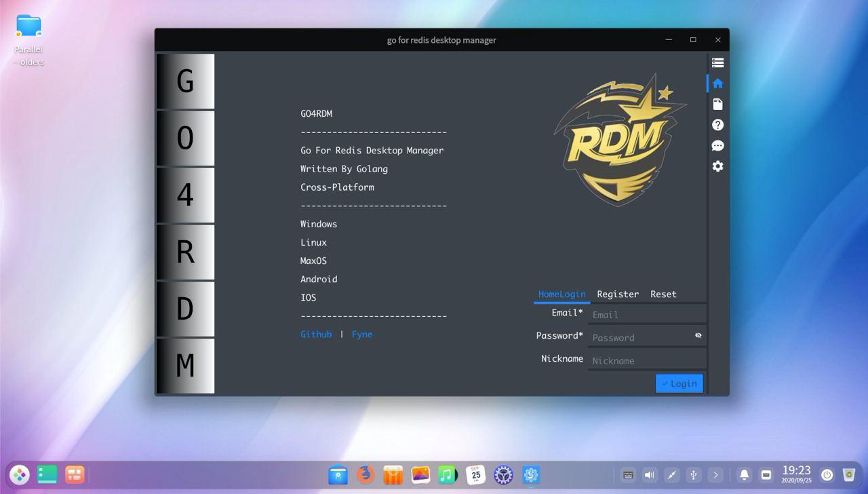Click the 'Linux' platform text
Image resolution: width=868 pixels, height=494 pixels.
313,242
